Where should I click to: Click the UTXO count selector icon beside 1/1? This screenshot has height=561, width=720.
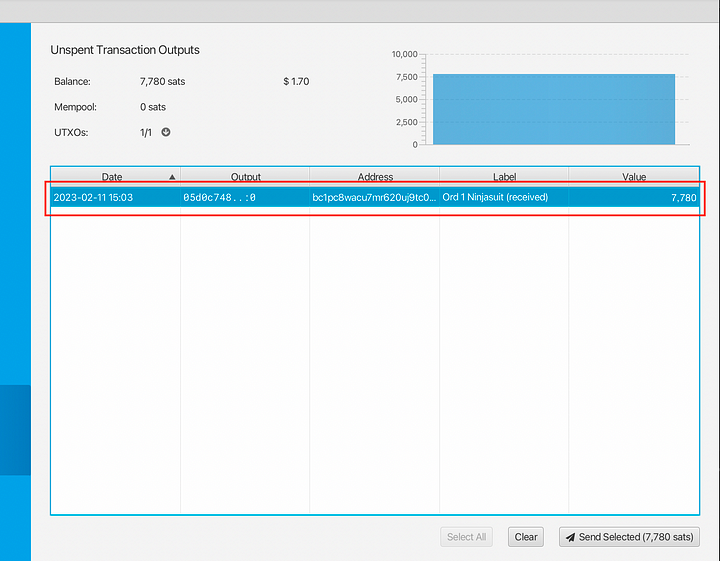coord(166,132)
